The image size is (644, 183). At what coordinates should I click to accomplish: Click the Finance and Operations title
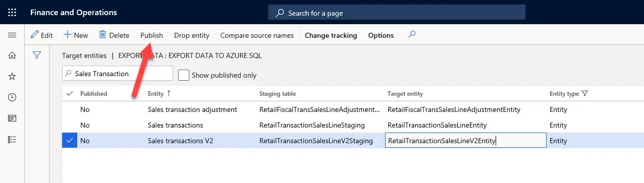pyautogui.click(x=74, y=13)
